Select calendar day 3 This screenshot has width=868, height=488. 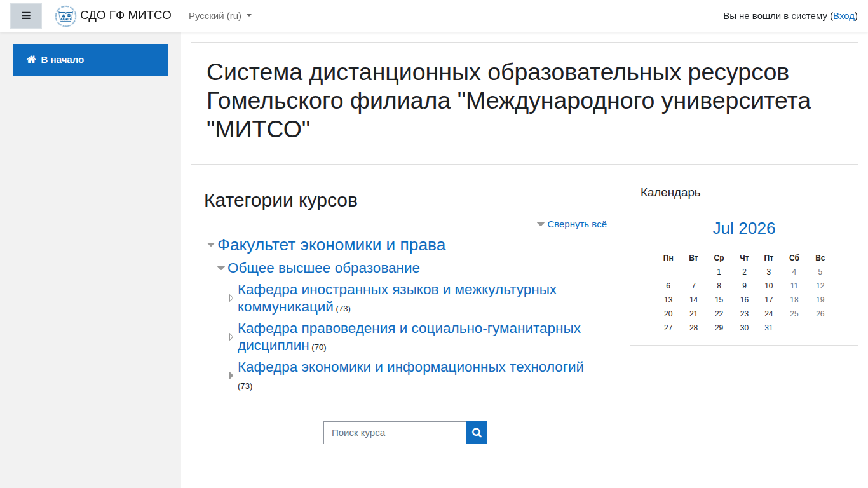coord(769,272)
